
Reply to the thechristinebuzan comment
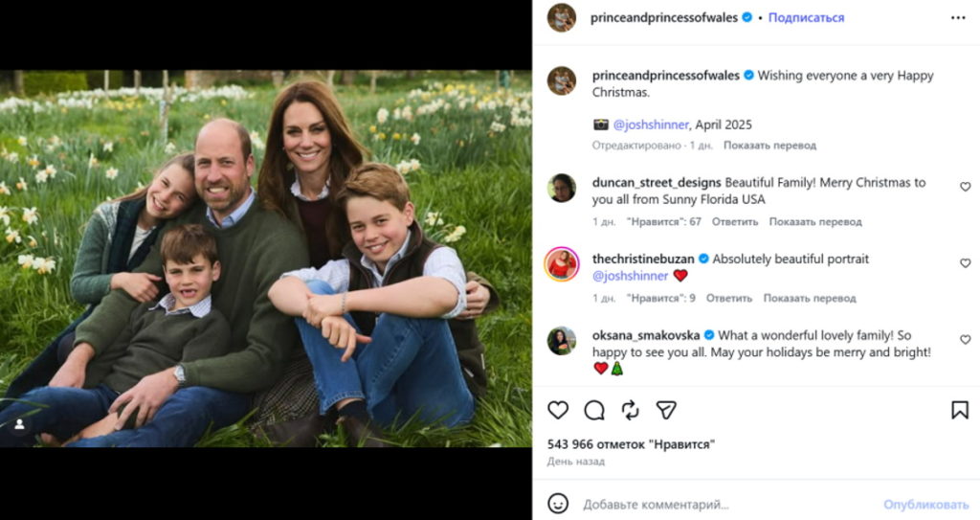(728, 298)
